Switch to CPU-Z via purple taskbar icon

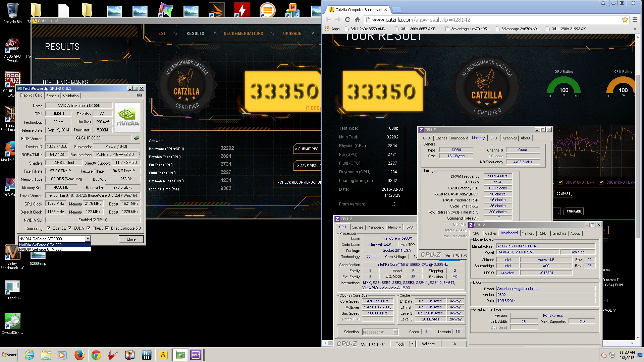(196, 355)
